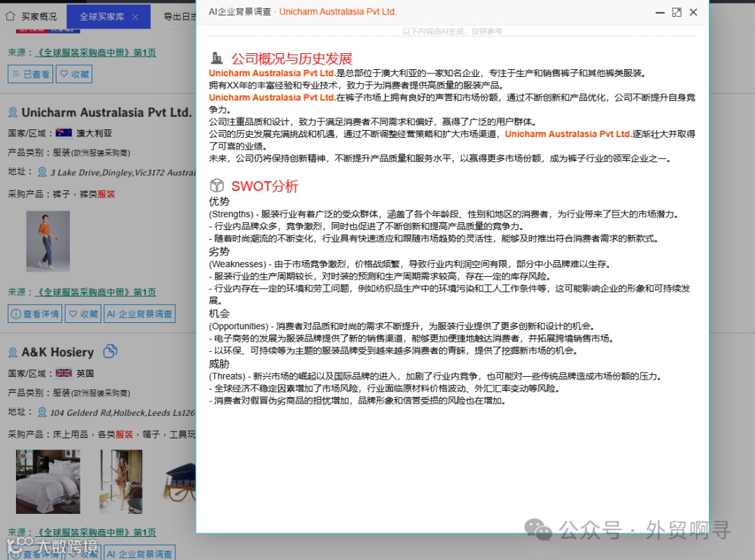Click 英国 country label
Screen dimensions: 755x560
85,373
